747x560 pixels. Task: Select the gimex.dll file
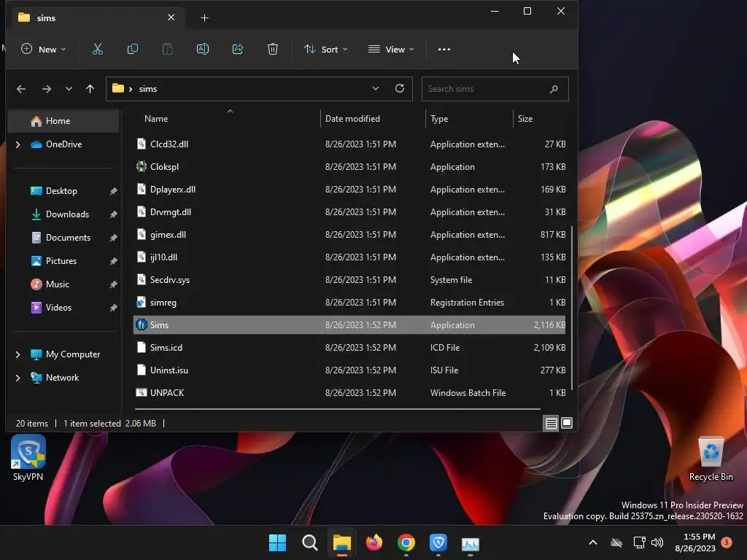point(349,235)
